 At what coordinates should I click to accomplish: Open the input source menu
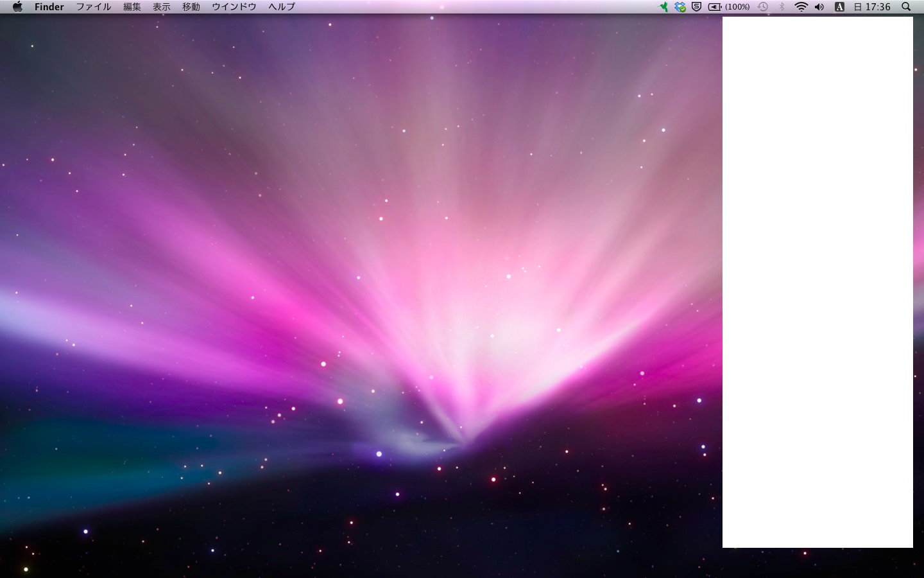(839, 7)
